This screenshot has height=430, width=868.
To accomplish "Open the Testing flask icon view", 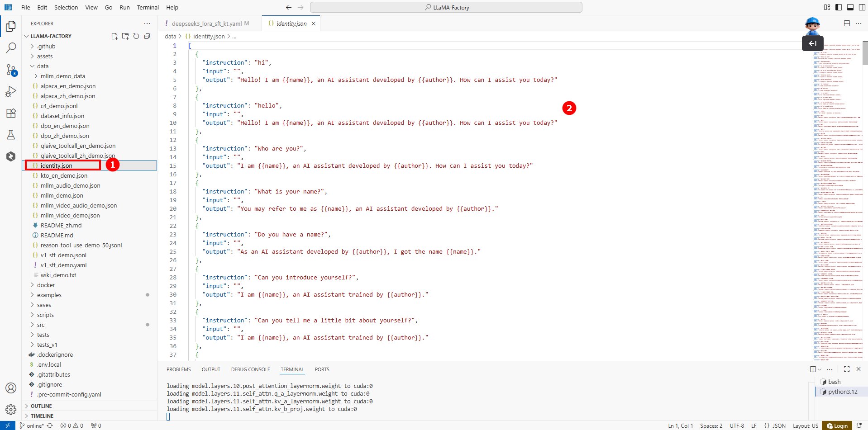I will [x=11, y=135].
